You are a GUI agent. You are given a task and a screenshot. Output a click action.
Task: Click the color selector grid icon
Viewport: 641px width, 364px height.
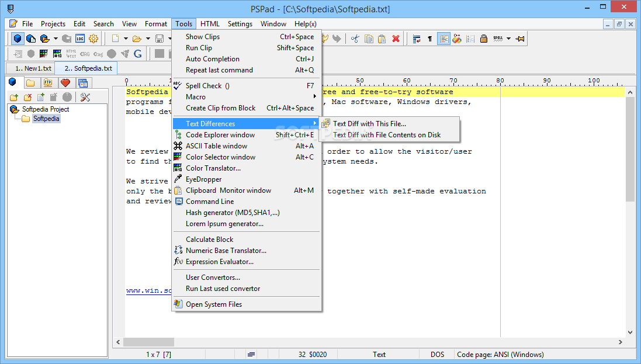(x=44, y=54)
